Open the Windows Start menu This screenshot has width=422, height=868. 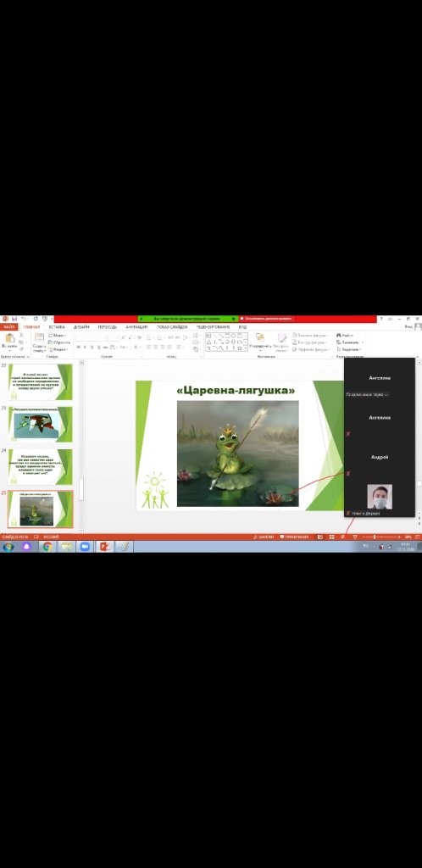click(8, 547)
